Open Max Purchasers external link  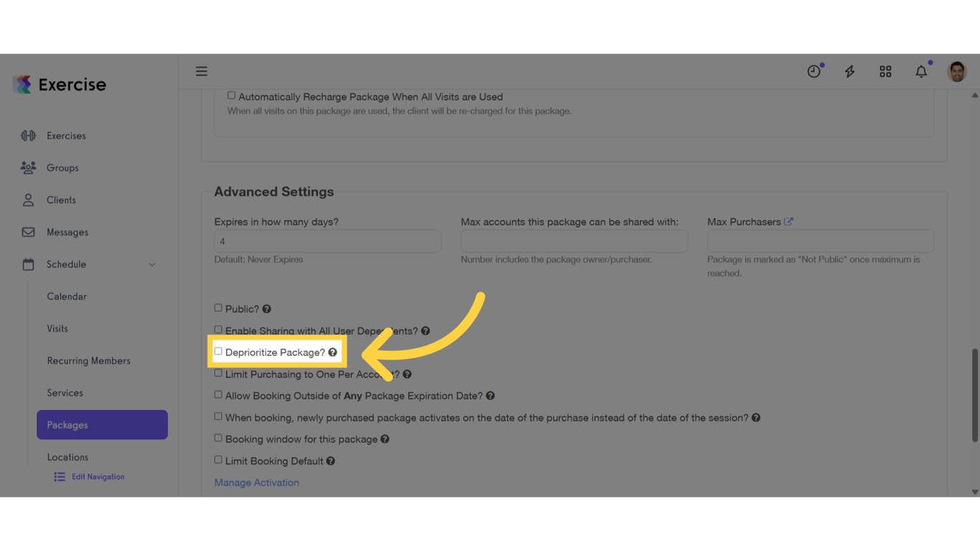tap(789, 222)
